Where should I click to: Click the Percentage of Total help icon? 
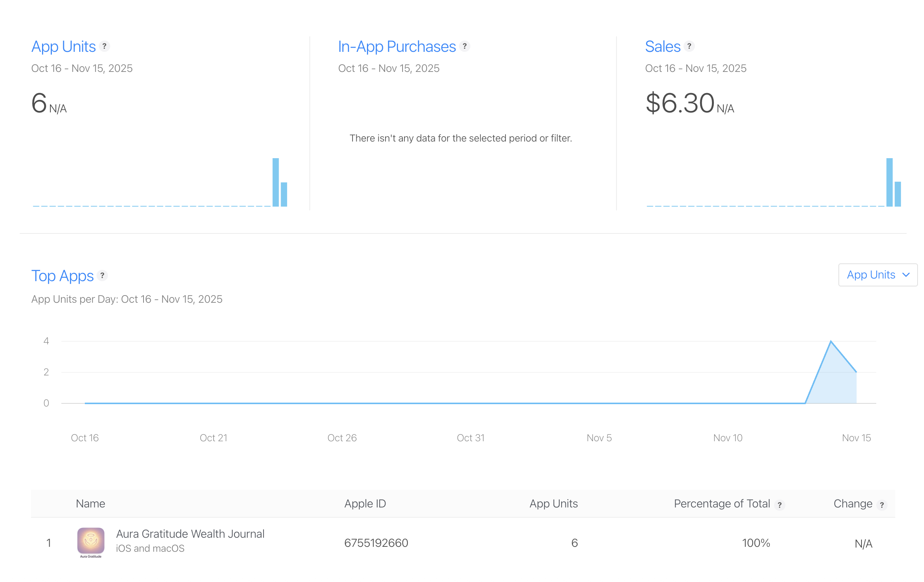coord(779,505)
